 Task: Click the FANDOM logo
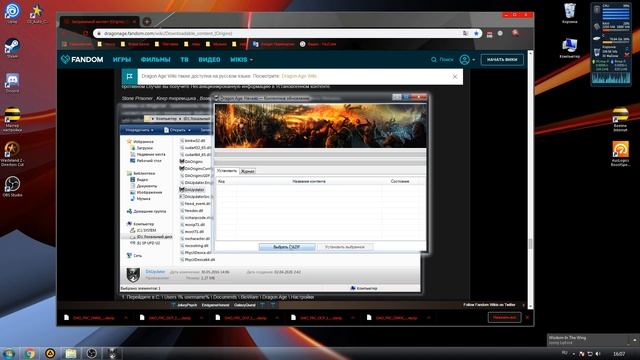pos(82,60)
